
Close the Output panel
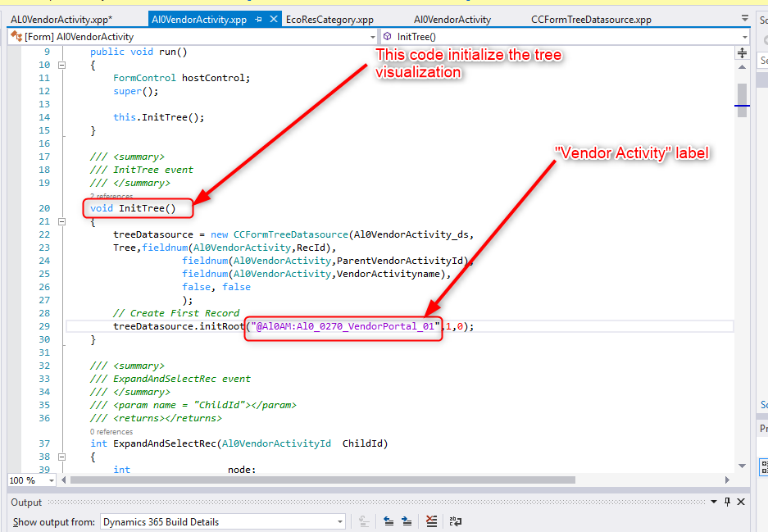[741, 502]
